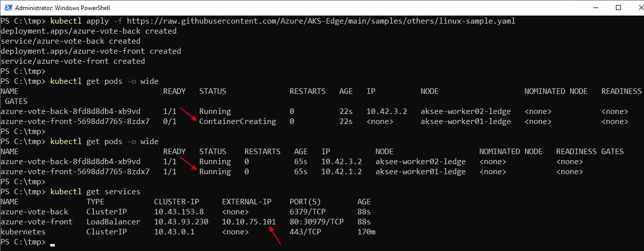The image size is (644, 251).
Task: Click the kubernetes ClusterIP service row
Action: (x=188, y=232)
